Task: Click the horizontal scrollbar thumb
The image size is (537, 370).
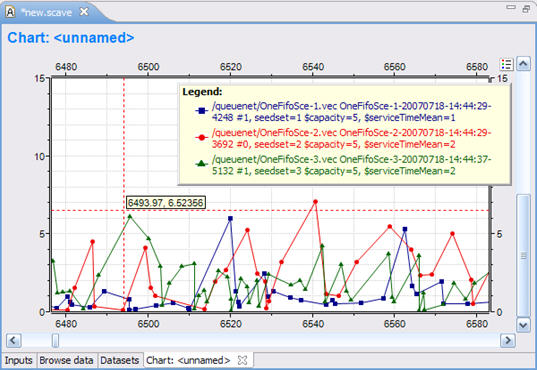Action: point(55,341)
